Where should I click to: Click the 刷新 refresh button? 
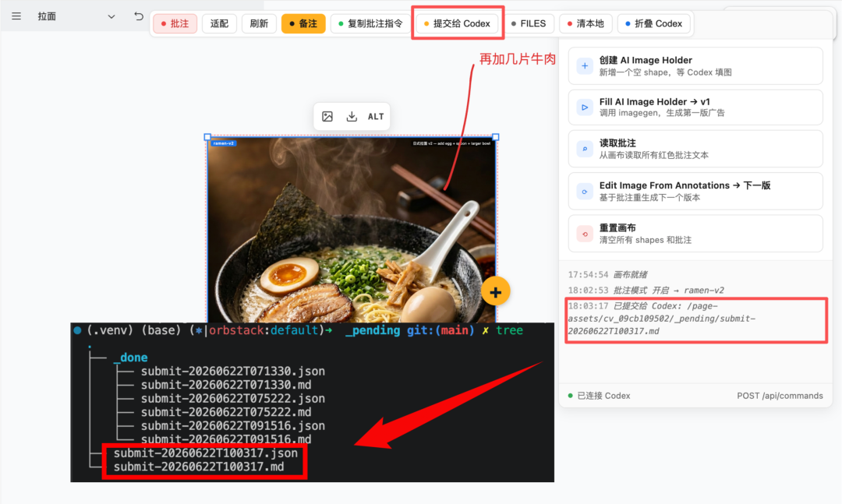(x=259, y=23)
